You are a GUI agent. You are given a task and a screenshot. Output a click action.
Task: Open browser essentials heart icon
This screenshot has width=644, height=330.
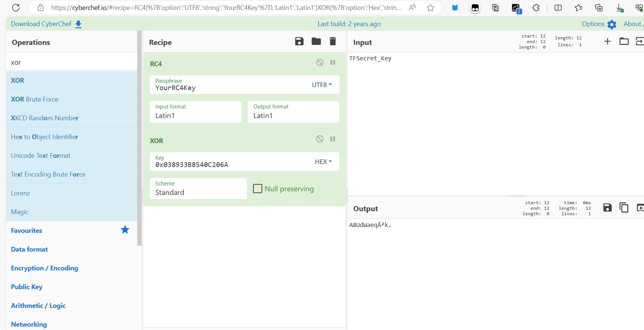640,7
